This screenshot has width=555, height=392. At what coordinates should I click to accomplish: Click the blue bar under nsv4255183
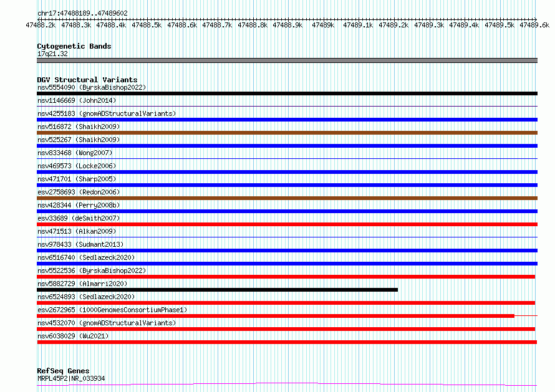[x=287, y=120]
